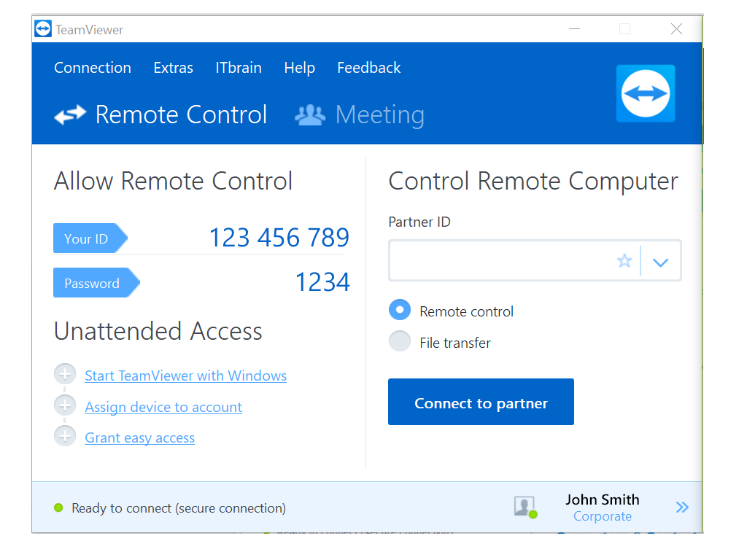
Task: Open the Grant easy access link
Action: (139, 437)
